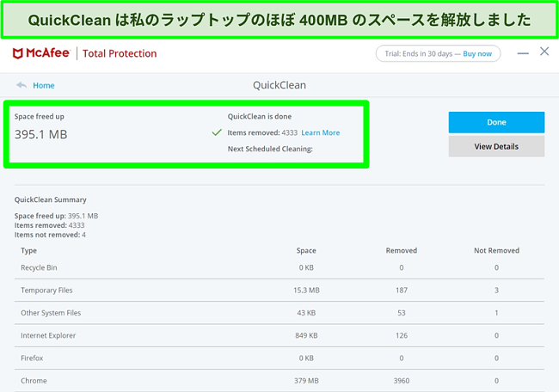Click the QuickClean page title

279,85
